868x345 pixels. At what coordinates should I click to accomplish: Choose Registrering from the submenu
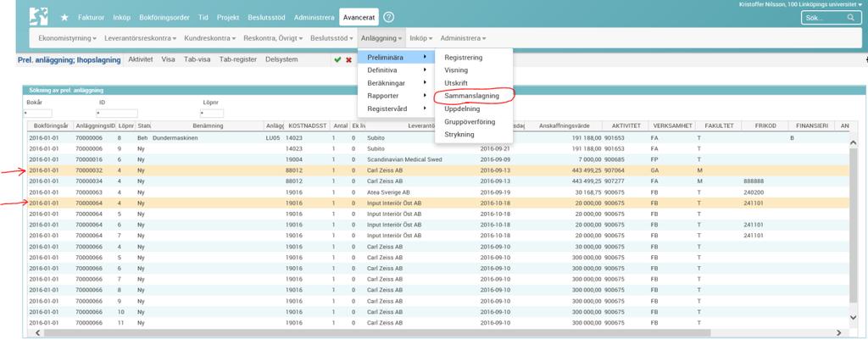point(464,57)
